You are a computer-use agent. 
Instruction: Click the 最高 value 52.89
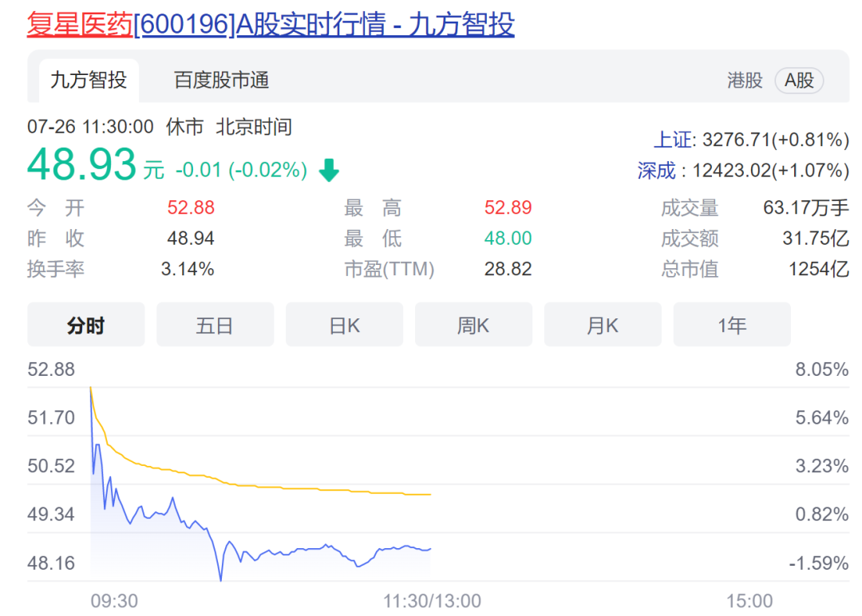[x=508, y=207]
